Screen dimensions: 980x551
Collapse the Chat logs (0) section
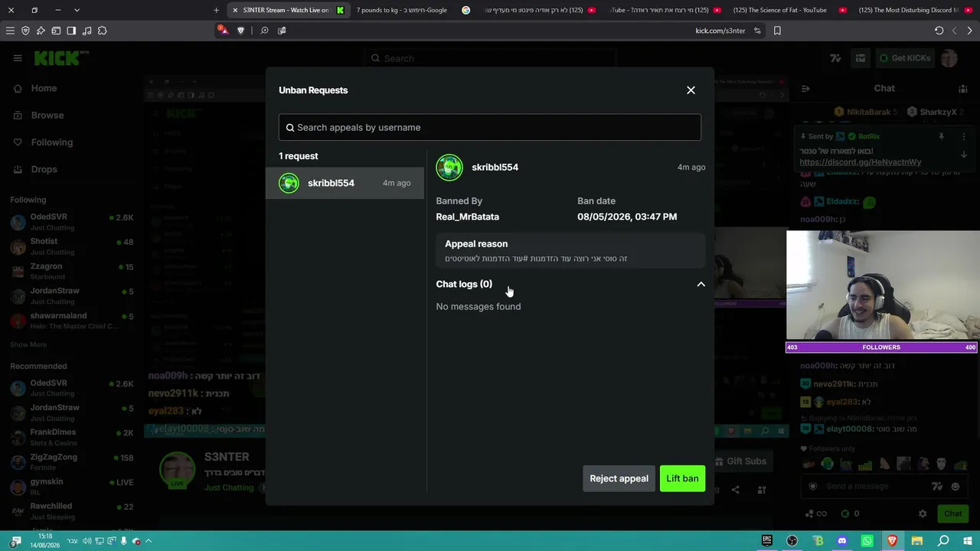(701, 284)
